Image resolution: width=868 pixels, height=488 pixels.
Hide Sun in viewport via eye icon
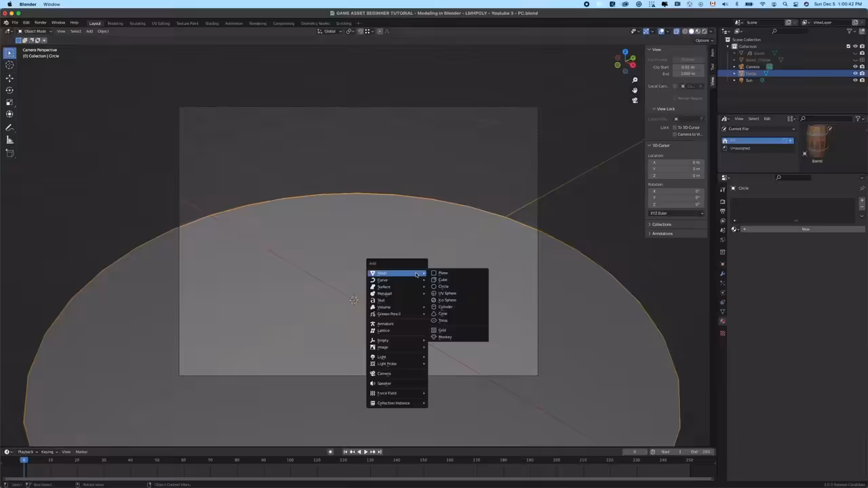tap(854, 80)
